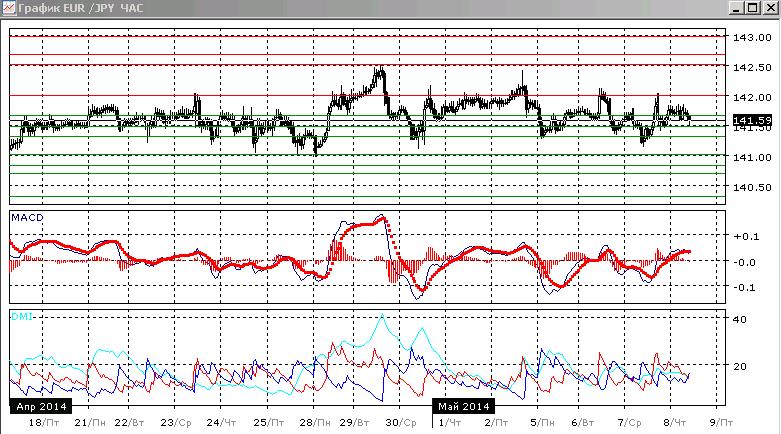The height and width of the screenshot is (434, 781).
Task: Click the 23/Ср date label
Action: pos(176,423)
